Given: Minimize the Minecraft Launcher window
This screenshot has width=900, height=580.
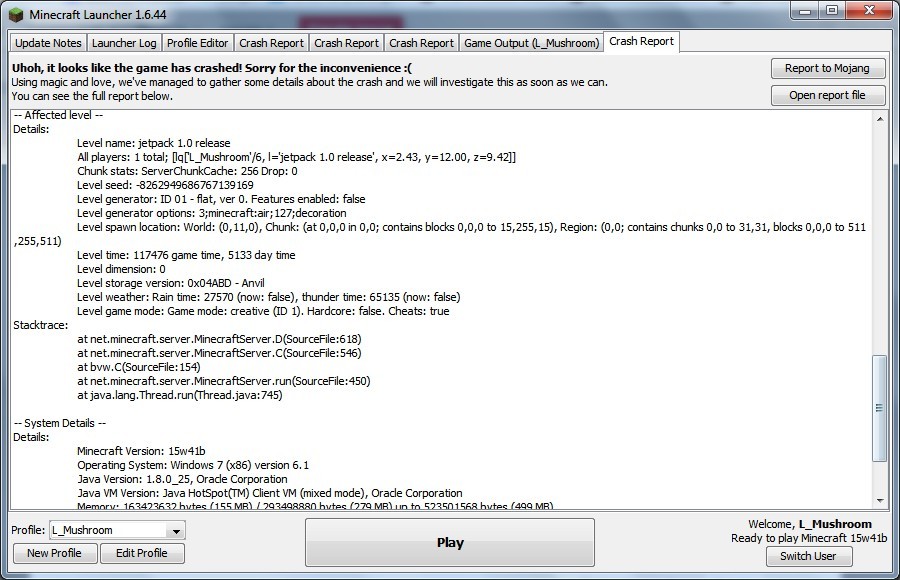Looking at the screenshot, I should click(805, 11).
